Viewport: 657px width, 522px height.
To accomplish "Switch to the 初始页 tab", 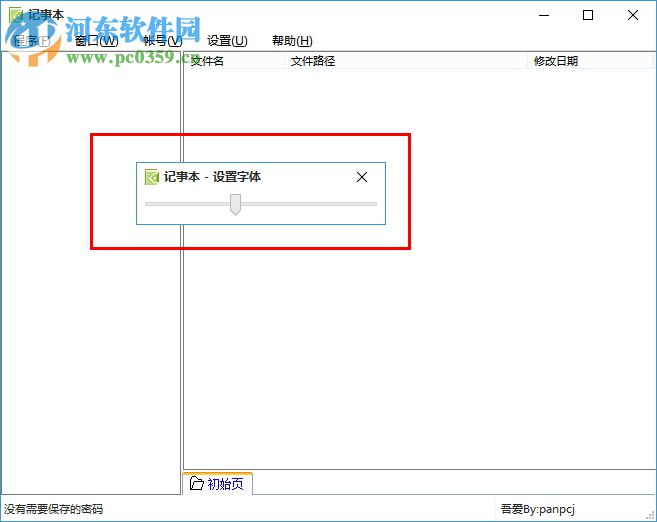I will pyautogui.click(x=217, y=484).
